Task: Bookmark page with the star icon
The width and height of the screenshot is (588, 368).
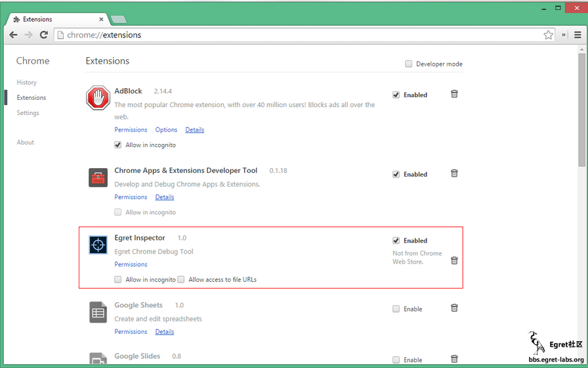Action: point(548,35)
